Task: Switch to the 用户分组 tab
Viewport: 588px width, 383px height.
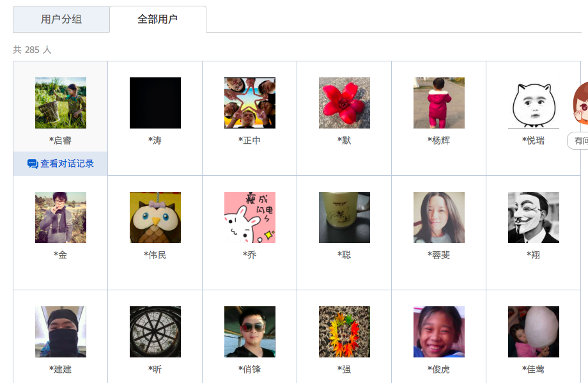Action: pos(61,19)
